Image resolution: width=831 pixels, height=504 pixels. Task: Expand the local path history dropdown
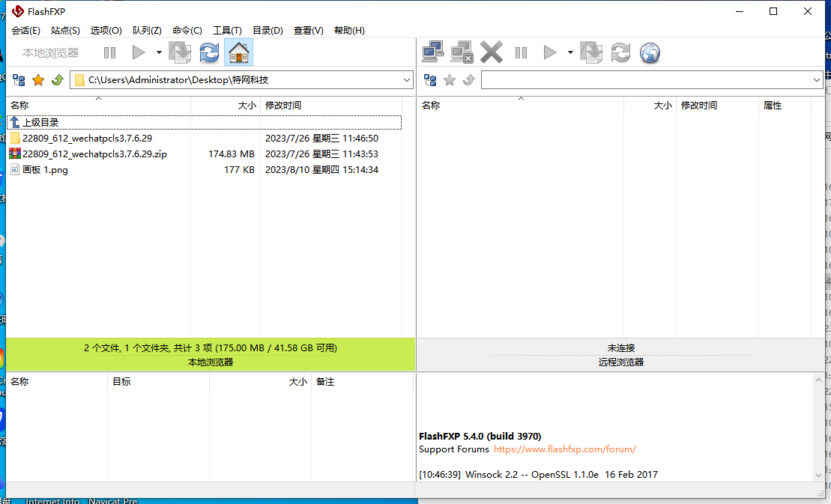[x=406, y=80]
